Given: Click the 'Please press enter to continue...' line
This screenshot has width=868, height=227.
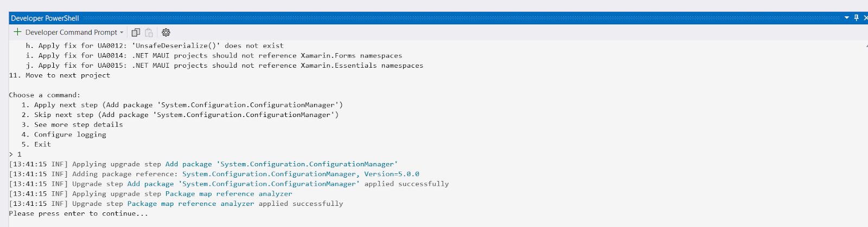Looking at the screenshot, I should click(x=78, y=213).
